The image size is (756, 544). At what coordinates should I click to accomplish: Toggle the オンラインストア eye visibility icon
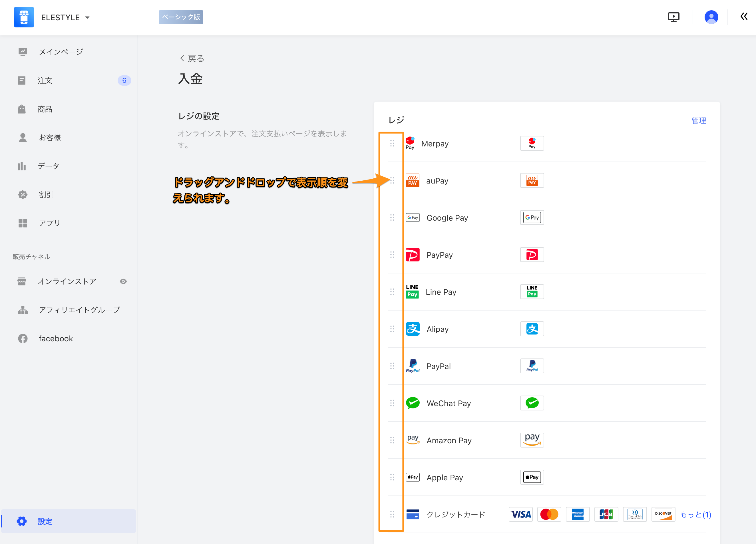click(x=123, y=281)
